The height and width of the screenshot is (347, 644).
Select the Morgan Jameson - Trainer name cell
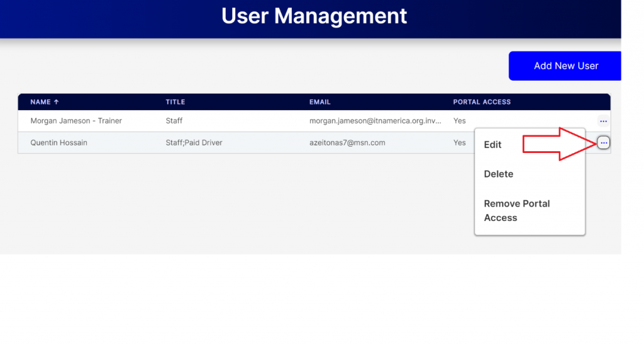[x=76, y=121]
